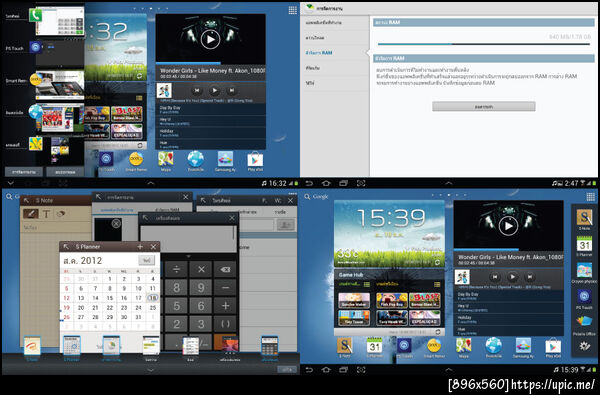Click the gear edit icon in side tray
This screenshot has height=395, width=600.
coord(584,346)
